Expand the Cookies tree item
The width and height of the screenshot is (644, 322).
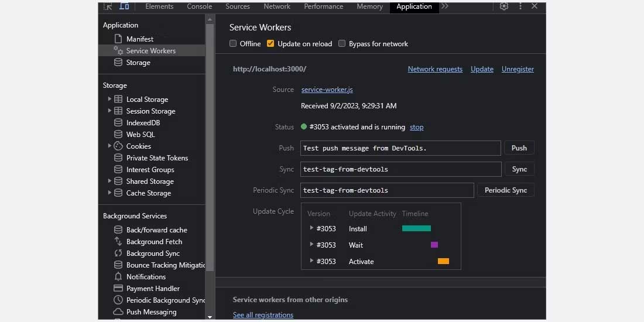pyautogui.click(x=109, y=146)
